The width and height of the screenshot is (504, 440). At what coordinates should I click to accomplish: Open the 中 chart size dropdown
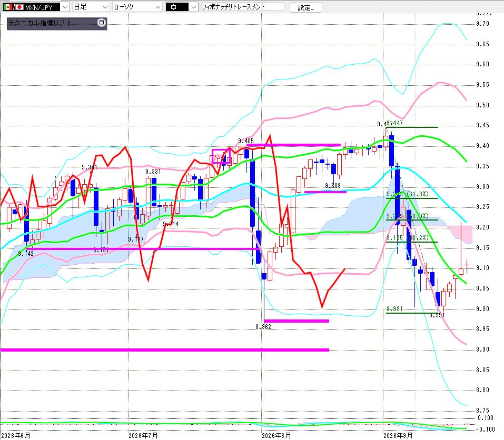pos(182,7)
